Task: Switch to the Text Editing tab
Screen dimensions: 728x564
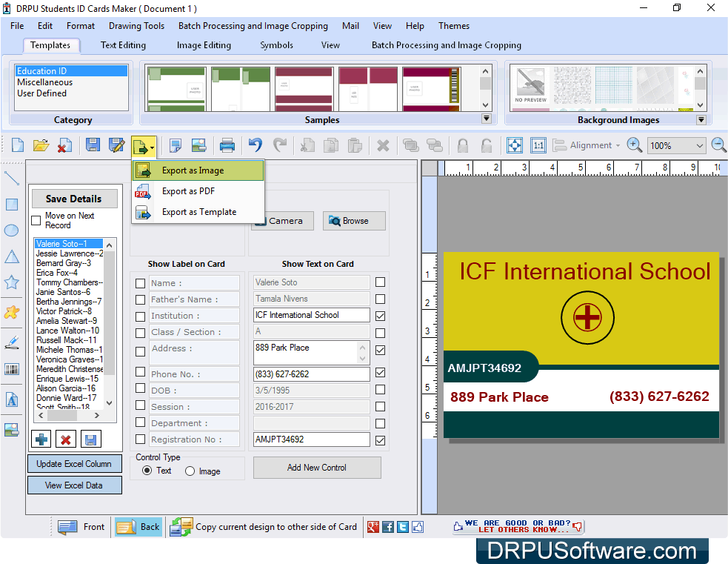Action: pos(122,44)
